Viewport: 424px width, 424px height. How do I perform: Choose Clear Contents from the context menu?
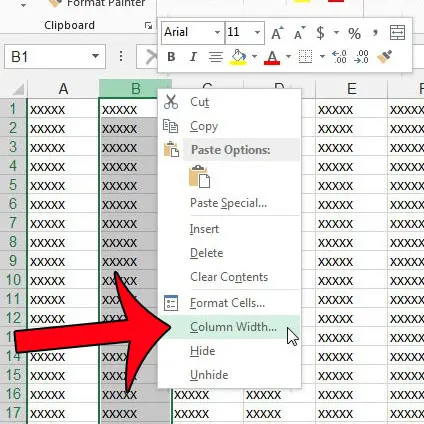point(230,277)
